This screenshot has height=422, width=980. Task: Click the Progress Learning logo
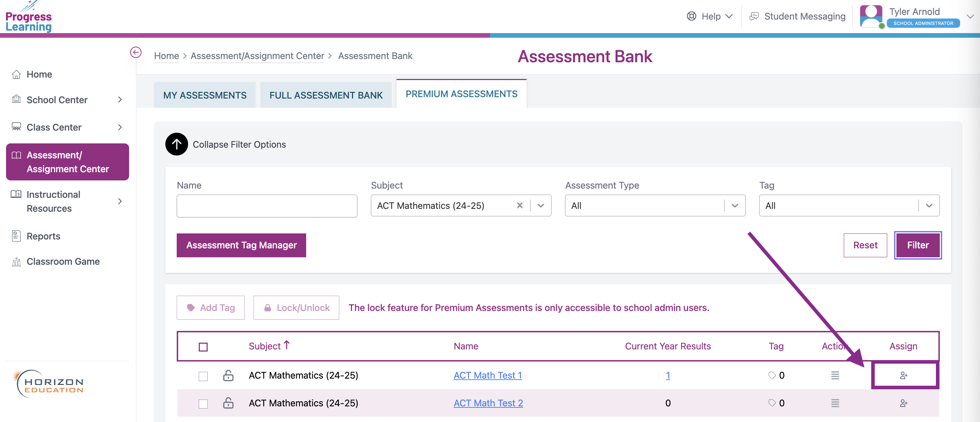pos(28,17)
